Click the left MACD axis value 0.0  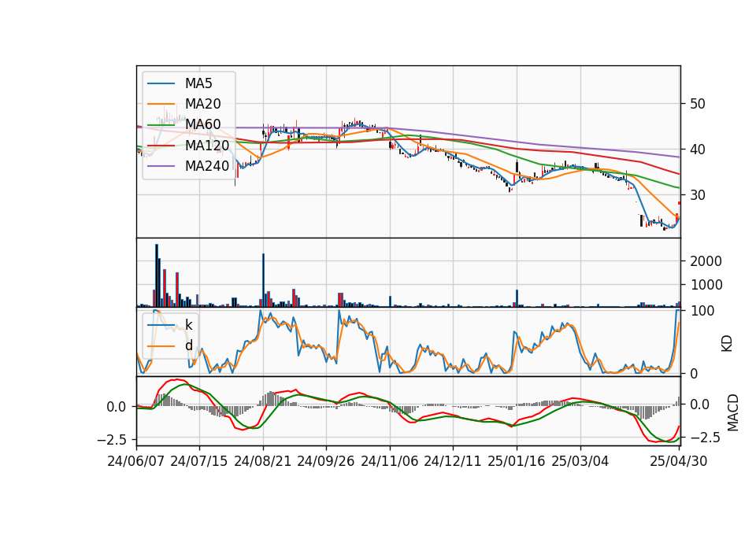coord(117,407)
